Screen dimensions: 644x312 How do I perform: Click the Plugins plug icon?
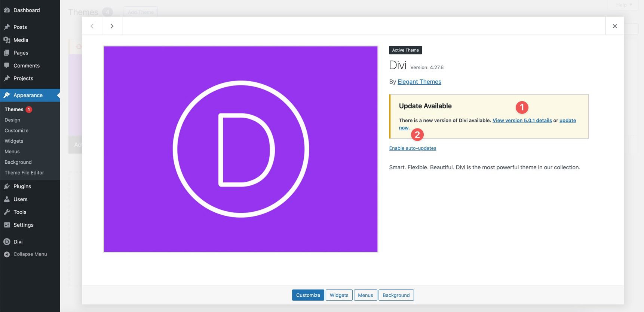coord(7,186)
